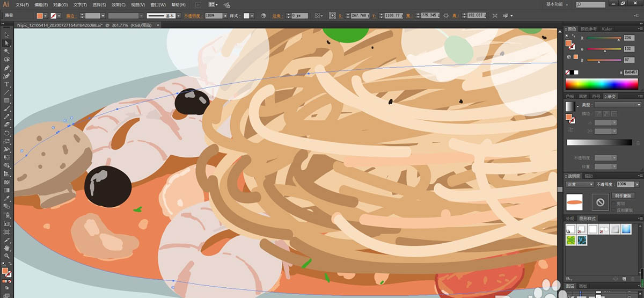Open the 文件(F) menu

coord(22,4)
